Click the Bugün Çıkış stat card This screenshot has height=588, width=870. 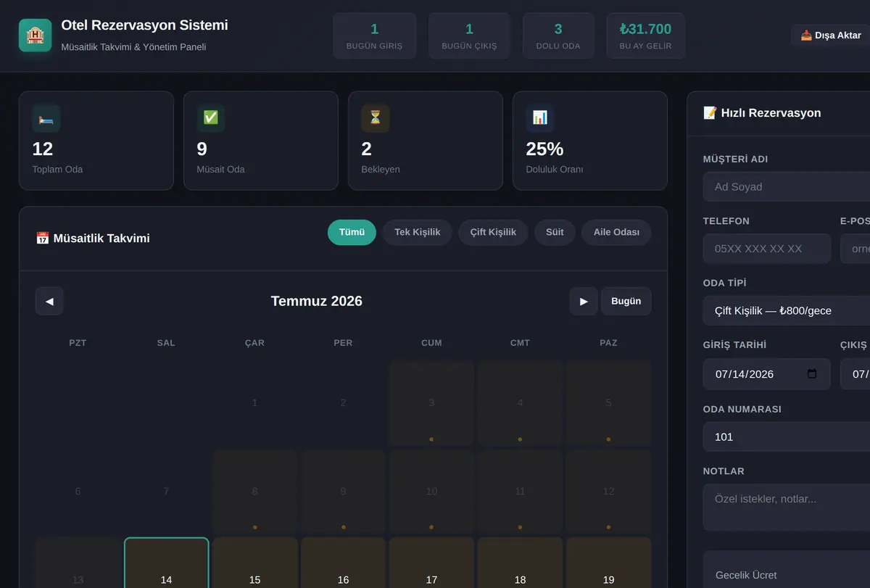[469, 36]
